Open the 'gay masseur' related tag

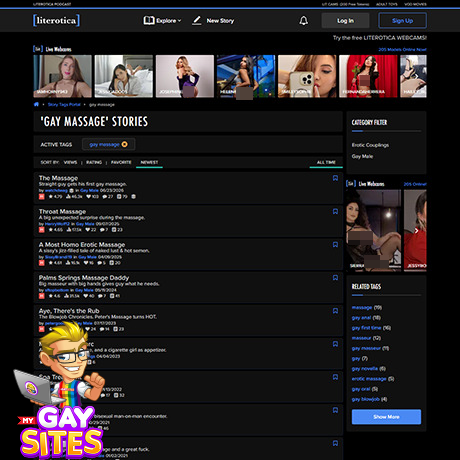point(366,348)
